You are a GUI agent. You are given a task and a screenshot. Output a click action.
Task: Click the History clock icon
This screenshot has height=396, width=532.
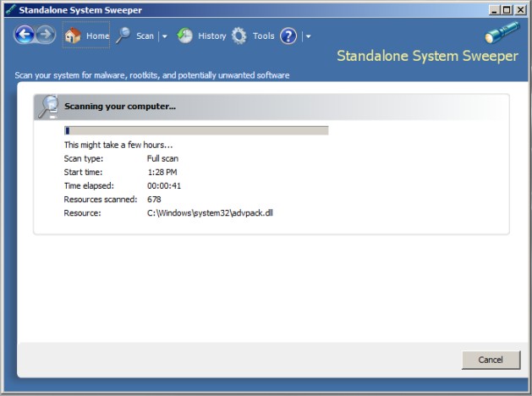pyautogui.click(x=185, y=36)
